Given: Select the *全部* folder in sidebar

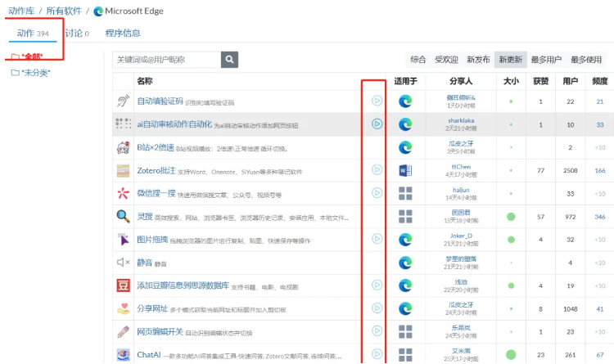Looking at the screenshot, I should 28,56.
